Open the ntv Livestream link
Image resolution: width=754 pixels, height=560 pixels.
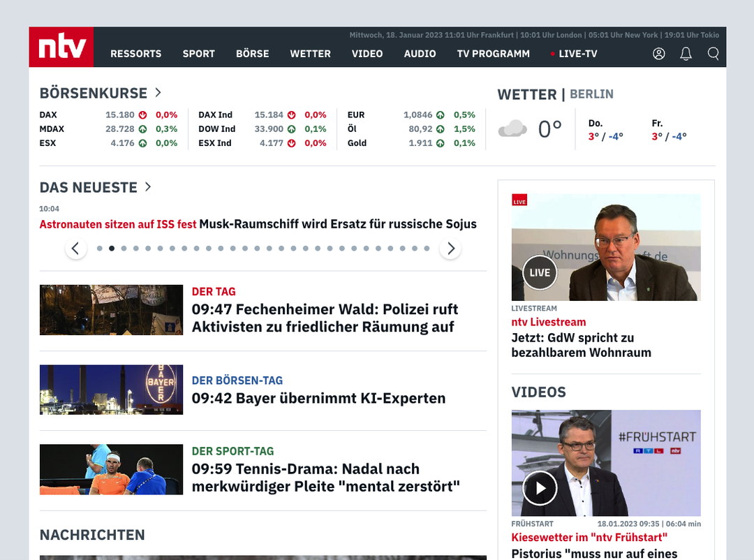tap(549, 322)
